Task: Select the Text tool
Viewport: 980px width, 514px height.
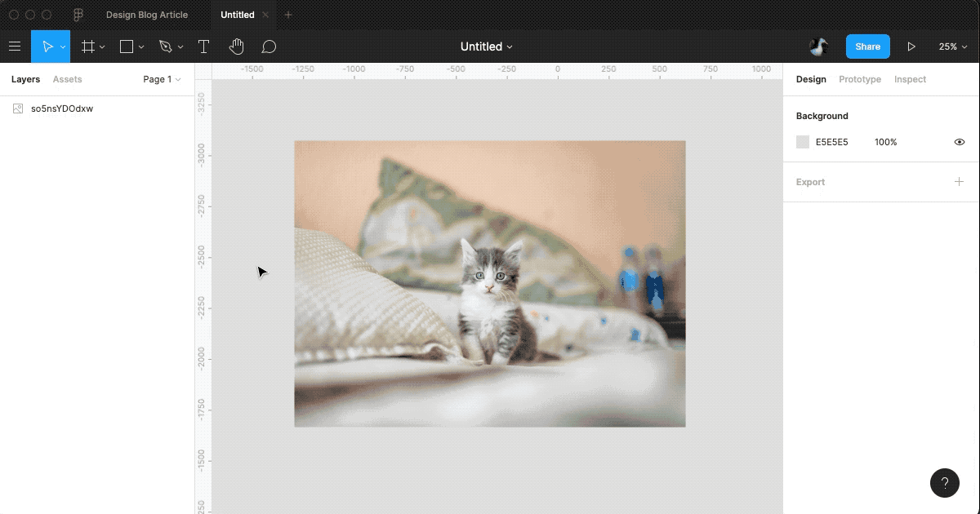Action: (203, 47)
